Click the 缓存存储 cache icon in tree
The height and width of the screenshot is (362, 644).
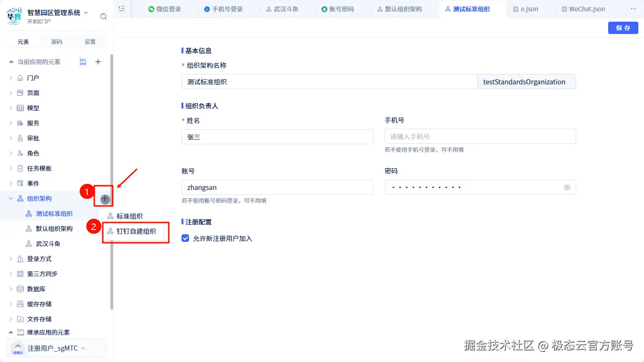[x=20, y=304]
